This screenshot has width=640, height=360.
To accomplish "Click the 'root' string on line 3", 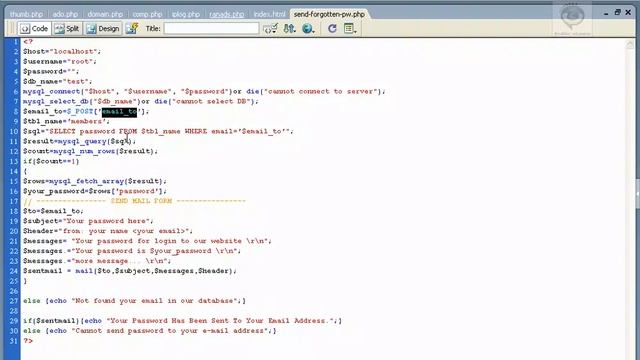I will point(80,62).
